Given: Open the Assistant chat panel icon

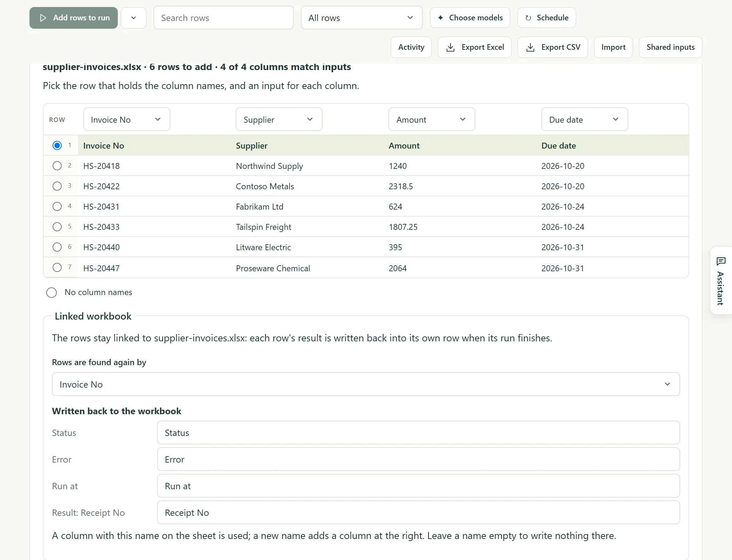Looking at the screenshot, I should coord(721,261).
